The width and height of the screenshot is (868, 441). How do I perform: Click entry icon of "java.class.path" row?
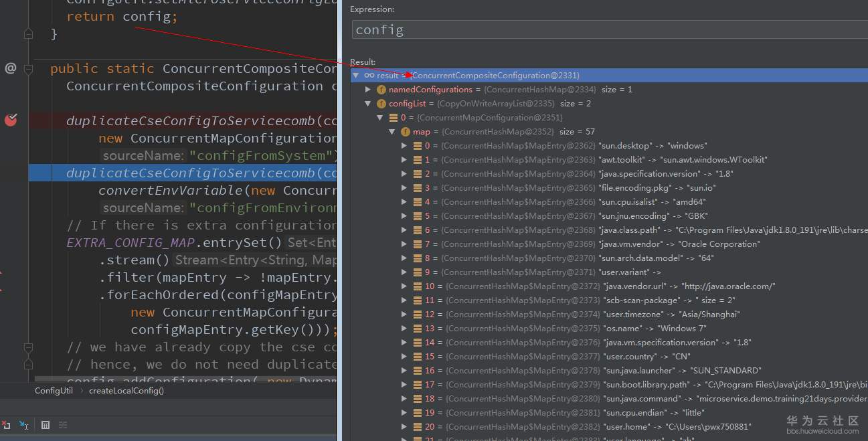coord(418,230)
